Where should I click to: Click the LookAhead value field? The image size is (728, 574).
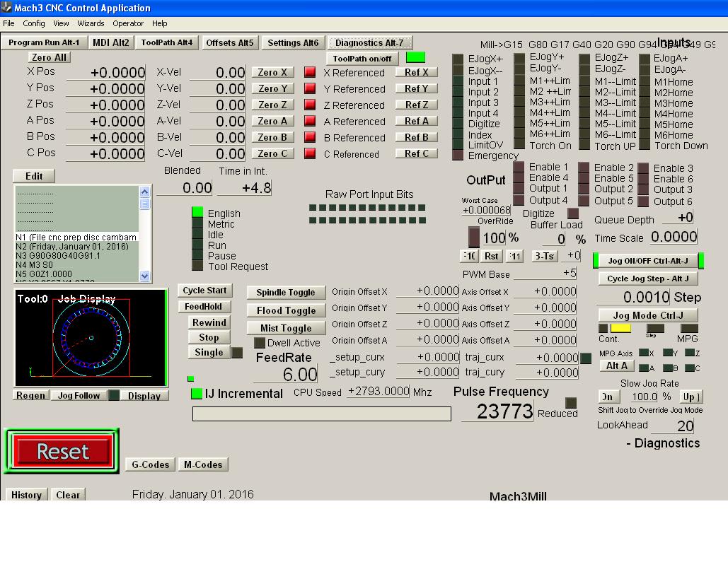coord(674,425)
